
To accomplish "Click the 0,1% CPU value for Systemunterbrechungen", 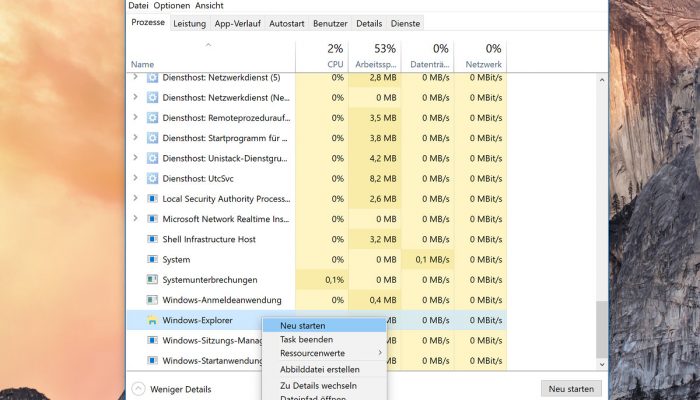I will (x=334, y=280).
